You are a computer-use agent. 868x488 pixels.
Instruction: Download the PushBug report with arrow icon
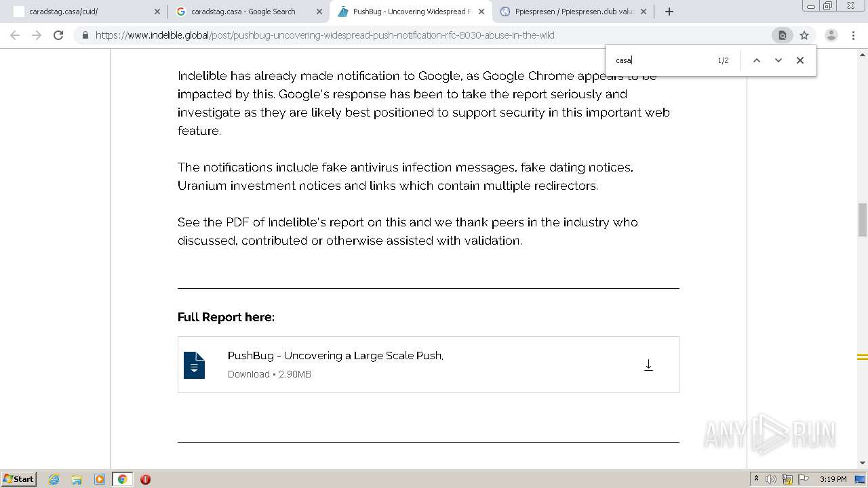pyautogui.click(x=648, y=365)
